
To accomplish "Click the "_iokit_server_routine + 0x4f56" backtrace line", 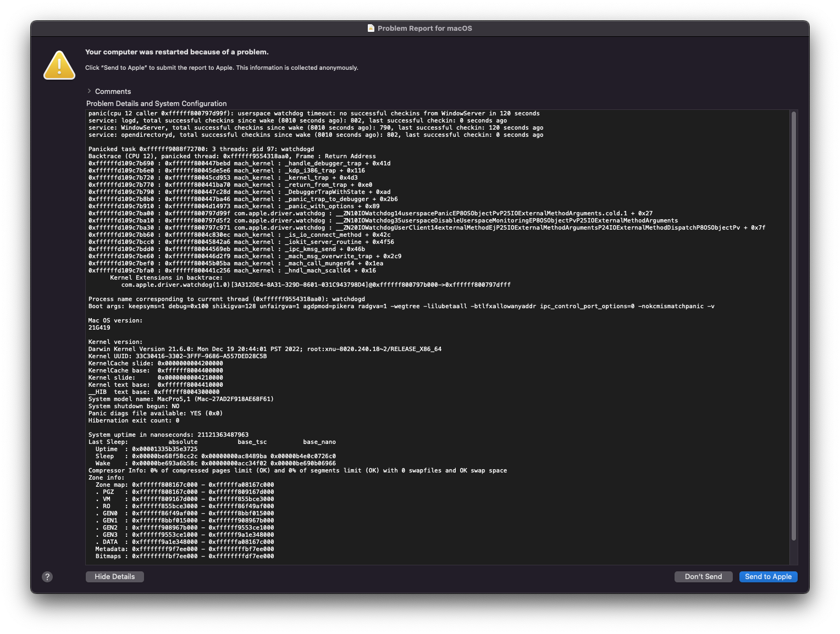I will 241,242.
